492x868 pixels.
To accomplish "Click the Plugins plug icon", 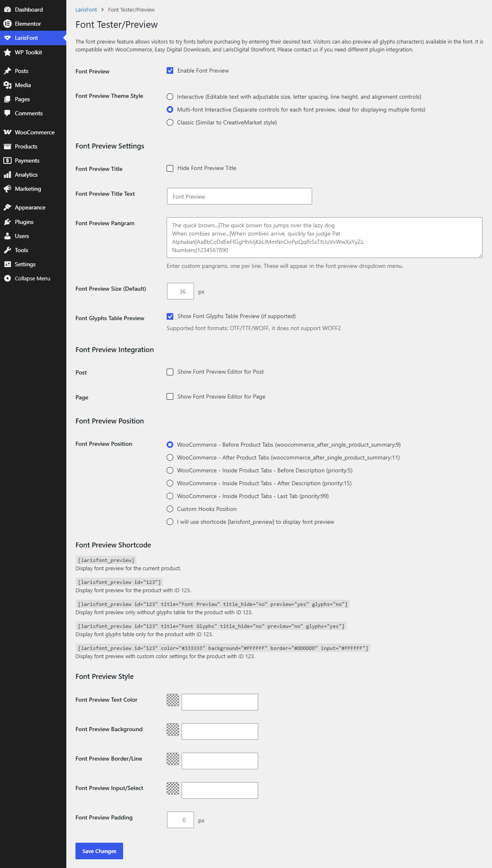I will [x=7, y=222].
